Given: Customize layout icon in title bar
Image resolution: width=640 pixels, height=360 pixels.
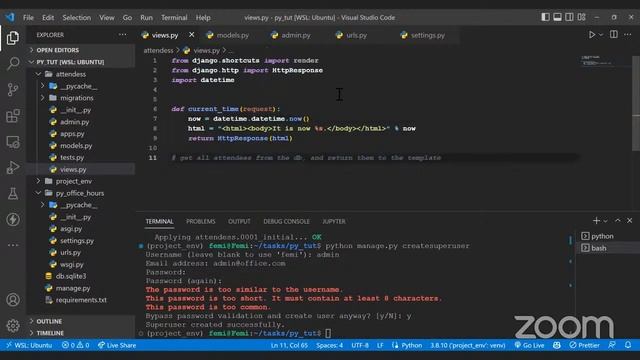Looking at the screenshot, I should (582, 17).
